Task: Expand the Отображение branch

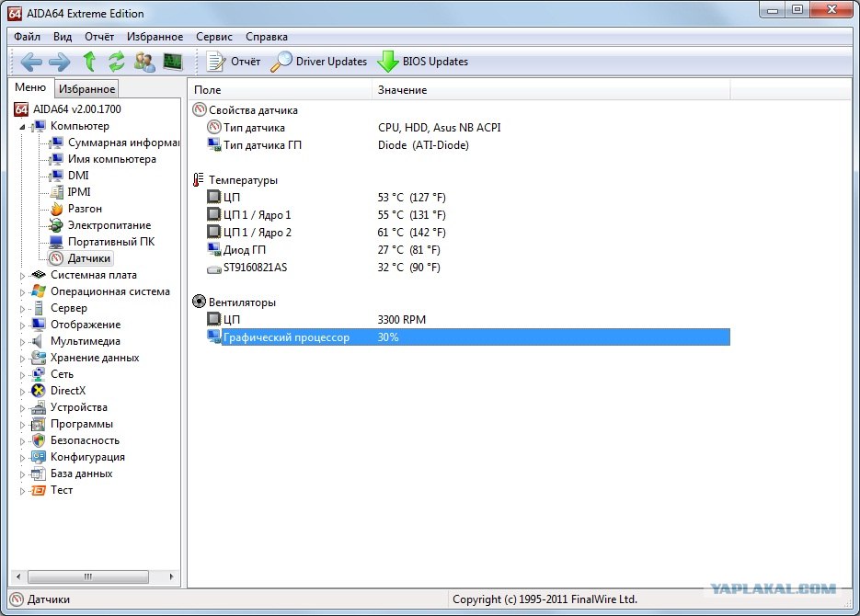Action: pos(22,325)
